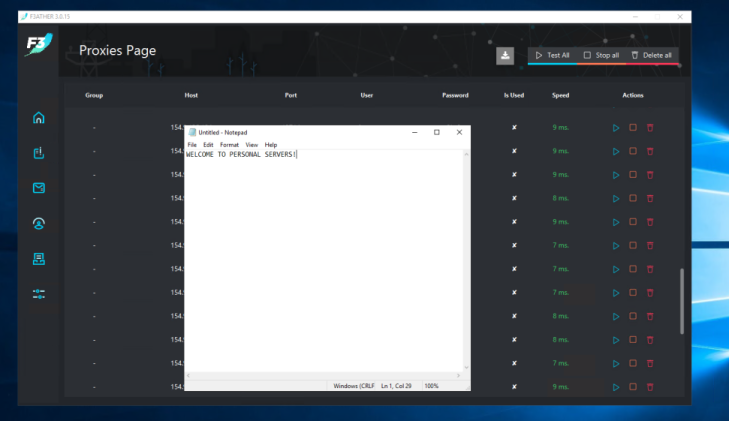Click the proxies list scrollbar thumb

682,301
